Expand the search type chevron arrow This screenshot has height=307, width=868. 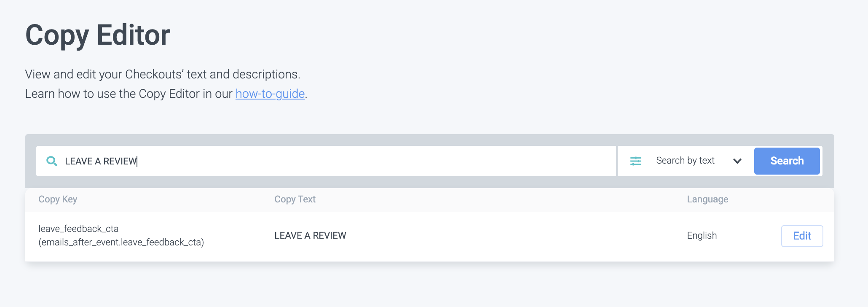pyautogui.click(x=737, y=161)
